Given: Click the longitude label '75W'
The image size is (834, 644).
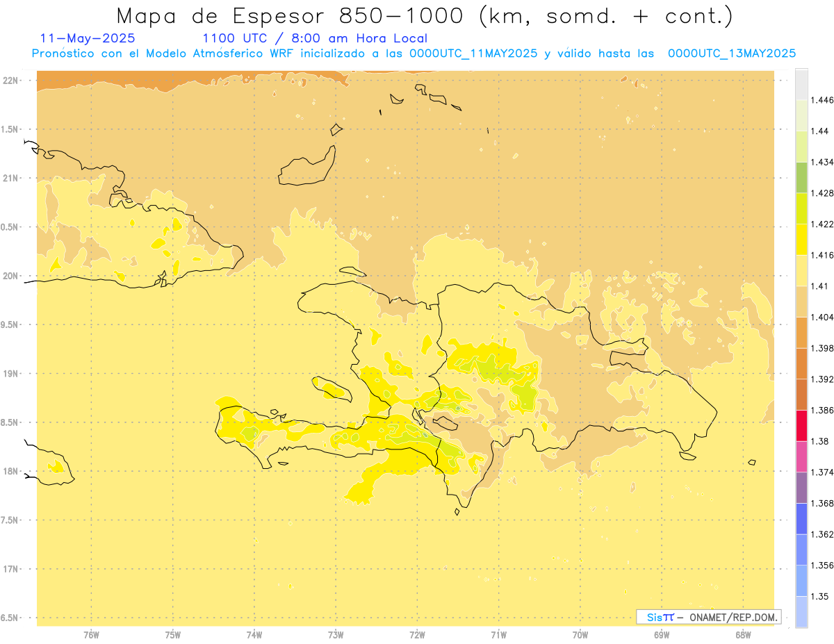Looking at the screenshot, I should pyautogui.click(x=172, y=635).
